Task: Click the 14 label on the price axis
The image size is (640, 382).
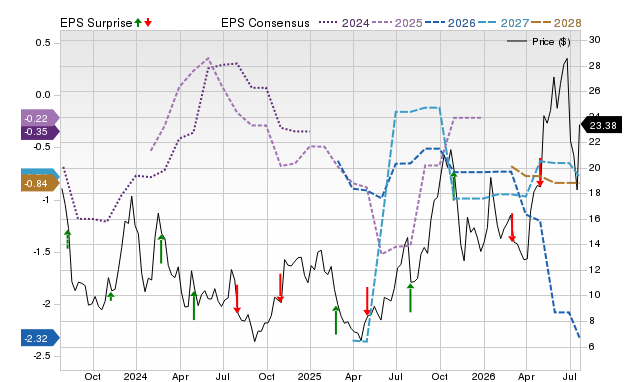Action: 595,244
